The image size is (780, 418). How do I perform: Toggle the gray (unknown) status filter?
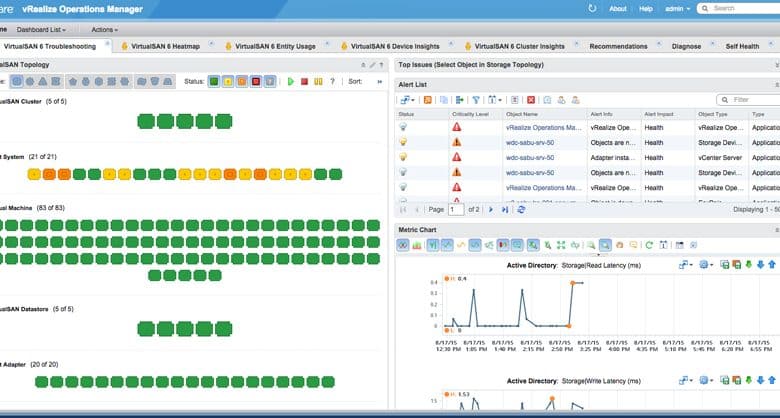tap(270, 81)
